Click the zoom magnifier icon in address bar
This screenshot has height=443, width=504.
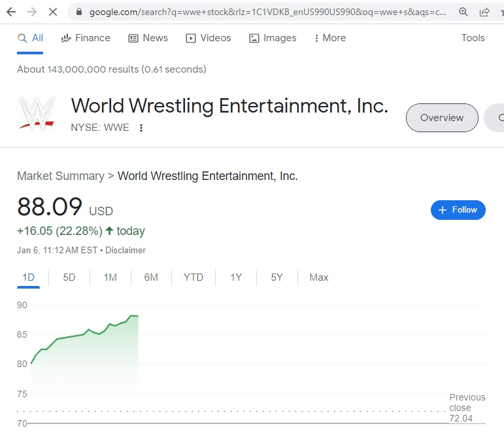tap(463, 12)
